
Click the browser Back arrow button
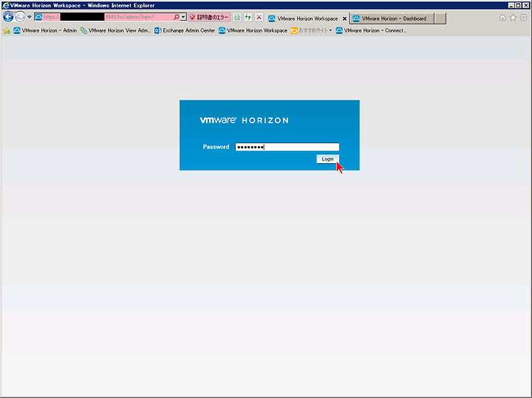pos(8,16)
